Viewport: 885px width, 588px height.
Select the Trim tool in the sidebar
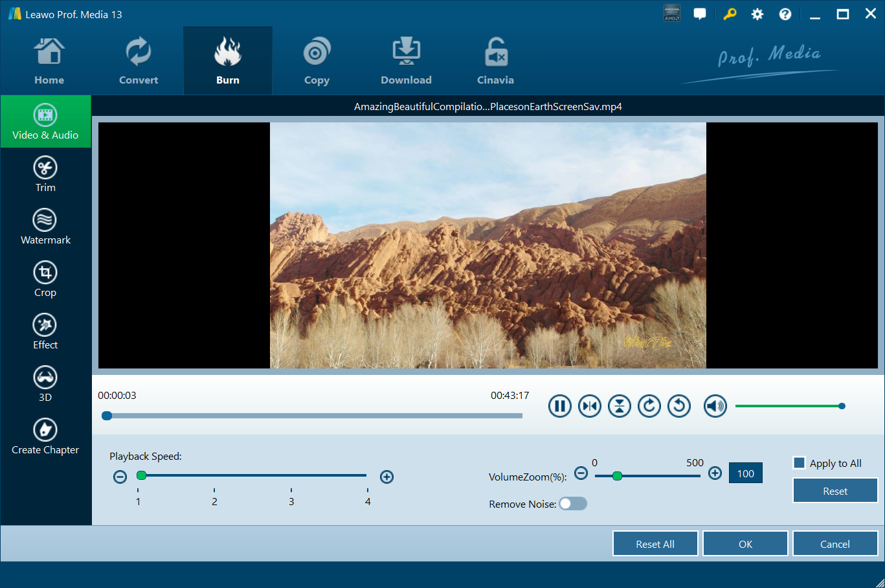(x=45, y=174)
